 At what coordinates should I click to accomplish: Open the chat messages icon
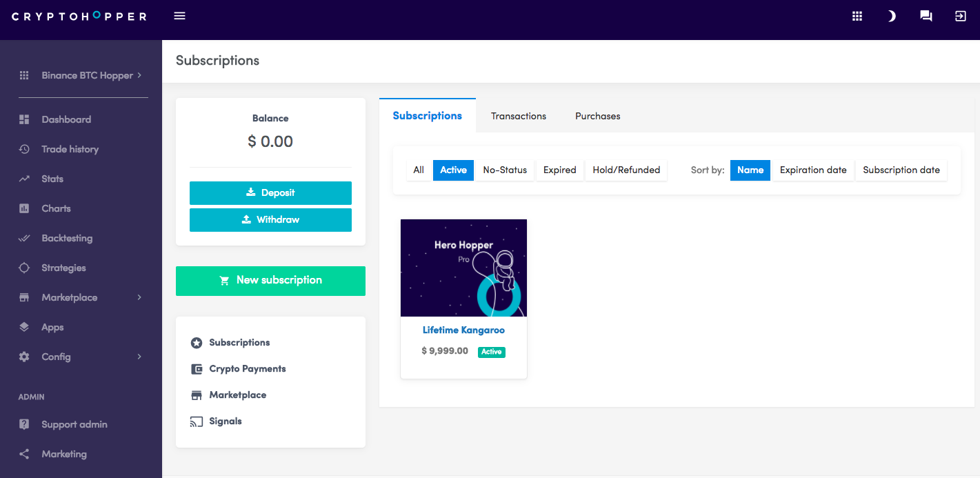(x=926, y=16)
